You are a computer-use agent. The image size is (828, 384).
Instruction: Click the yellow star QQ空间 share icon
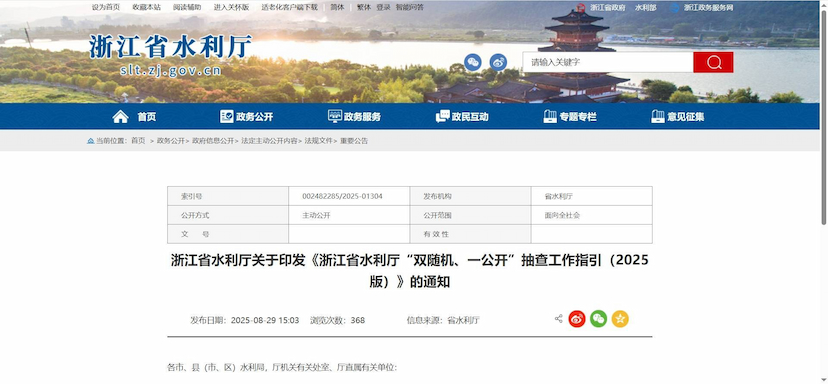(620, 319)
